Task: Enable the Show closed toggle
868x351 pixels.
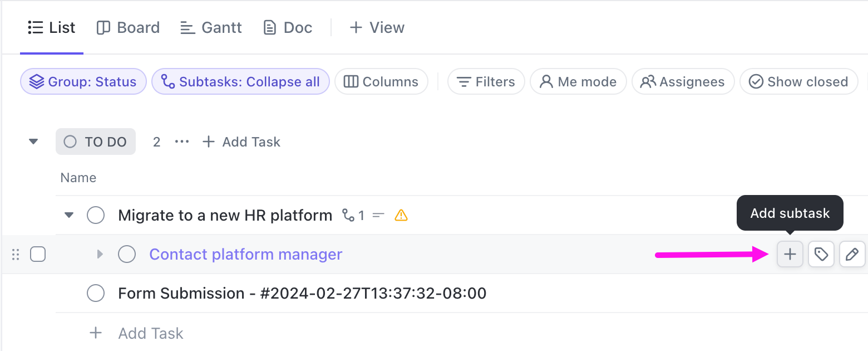Action: (x=798, y=82)
